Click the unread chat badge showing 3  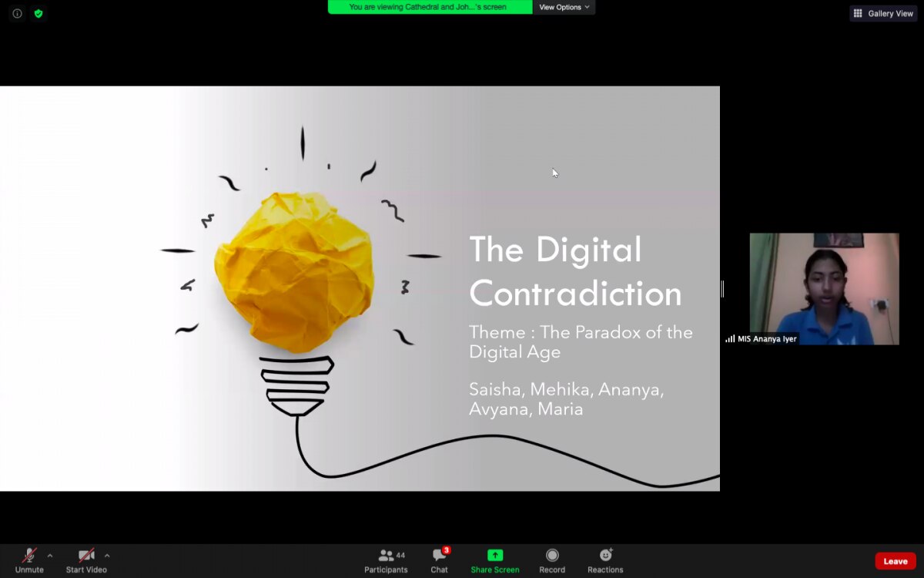(x=447, y=550)
